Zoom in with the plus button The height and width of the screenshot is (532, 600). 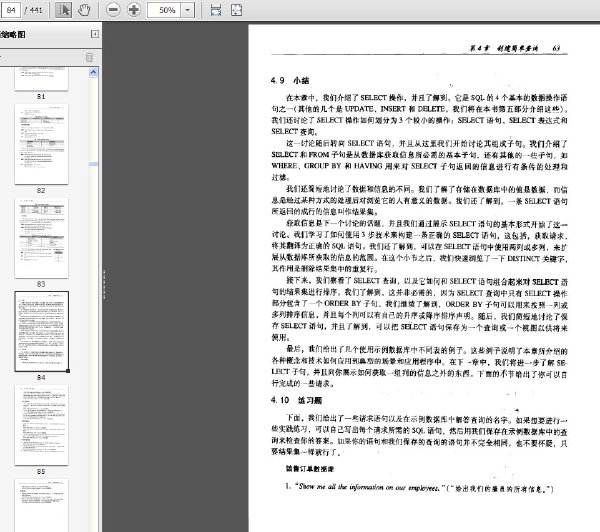134,10
